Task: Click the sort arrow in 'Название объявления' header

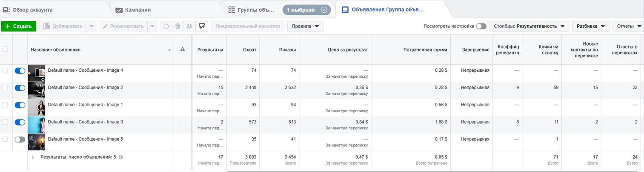Action: click(169, 50)
